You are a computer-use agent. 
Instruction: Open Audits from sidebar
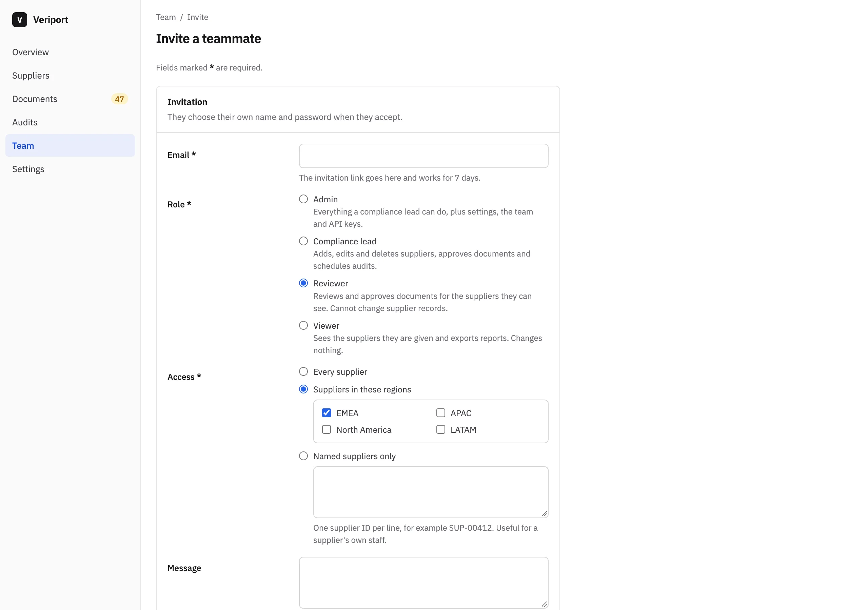tap(70, 122)
